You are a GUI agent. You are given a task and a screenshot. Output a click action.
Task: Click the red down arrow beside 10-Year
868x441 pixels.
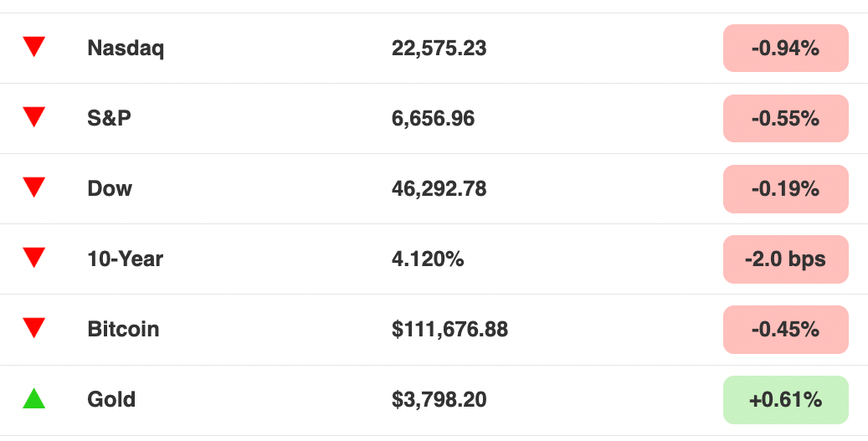coord(33,257)
